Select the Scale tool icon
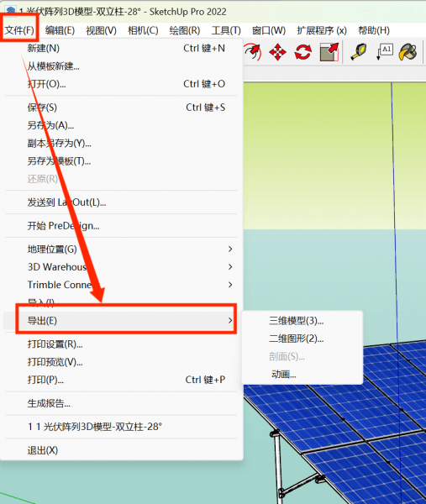426x504 pixels. 329,52
